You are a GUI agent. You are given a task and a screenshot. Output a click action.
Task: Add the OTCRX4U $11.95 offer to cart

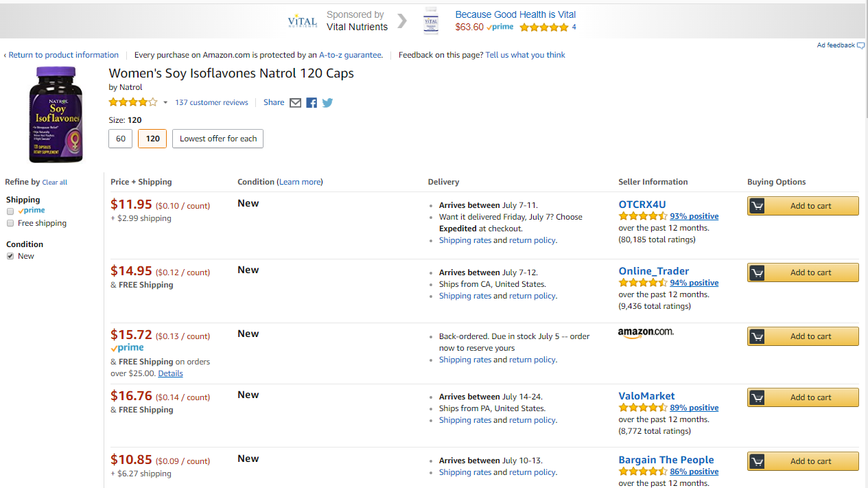803,206
